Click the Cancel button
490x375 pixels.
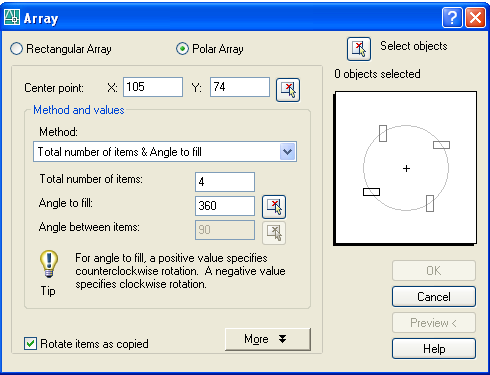[434, 296]
